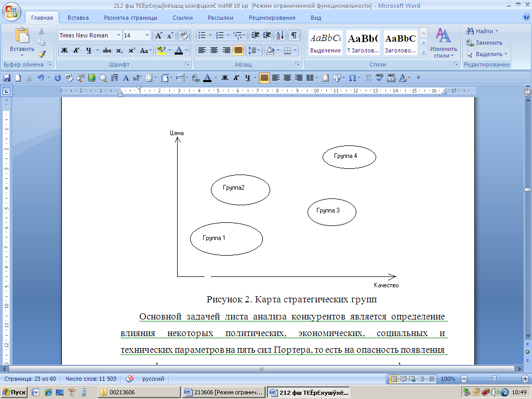
Task: Click the spelling check ABC icon
Action: 379,78
